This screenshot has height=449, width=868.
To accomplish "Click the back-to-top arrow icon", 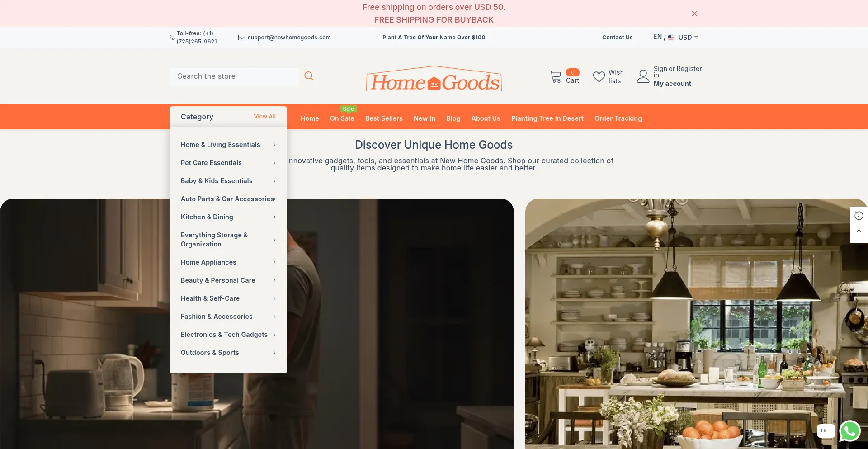I will (859, 234).
